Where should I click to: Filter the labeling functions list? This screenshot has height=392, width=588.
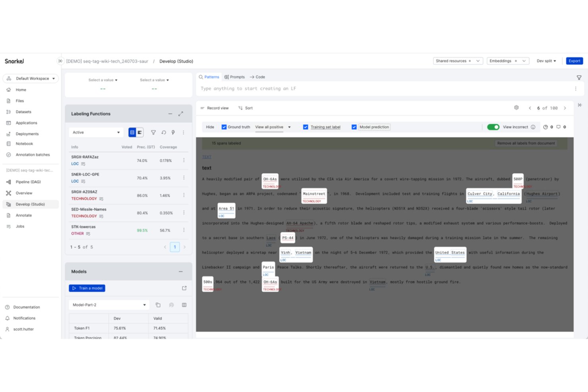153,133
